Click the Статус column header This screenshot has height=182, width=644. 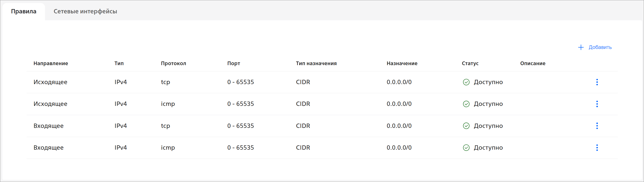pos(470,63)
